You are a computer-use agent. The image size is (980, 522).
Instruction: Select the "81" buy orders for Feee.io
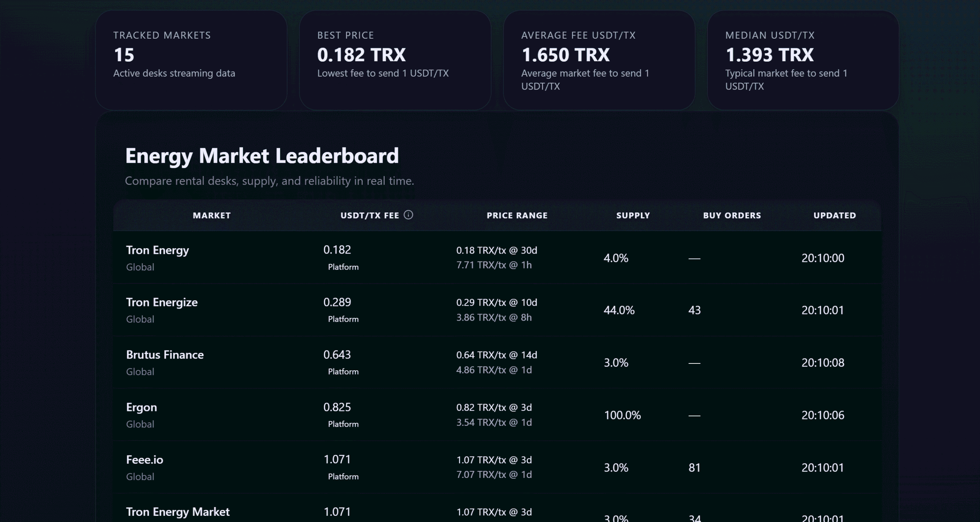[x=694, y=468]
